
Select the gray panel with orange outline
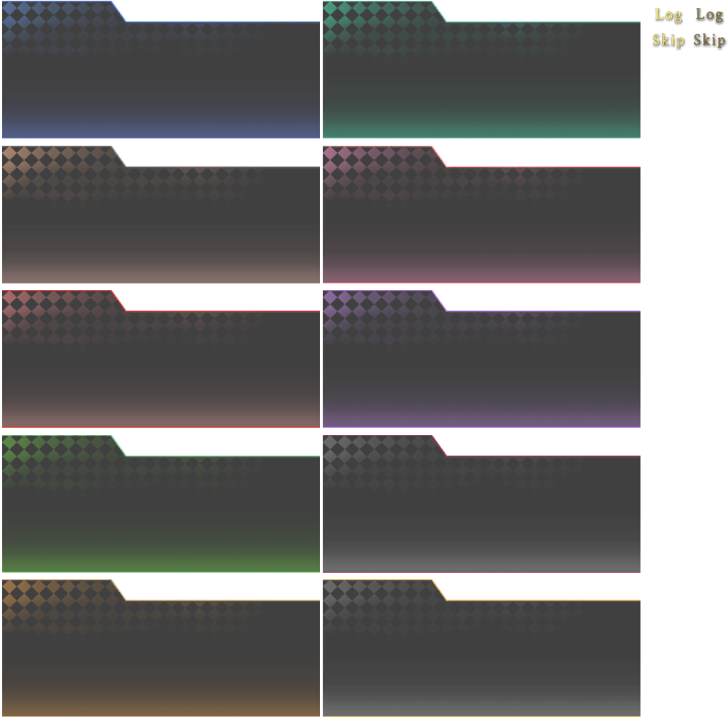tap(481, 648)
